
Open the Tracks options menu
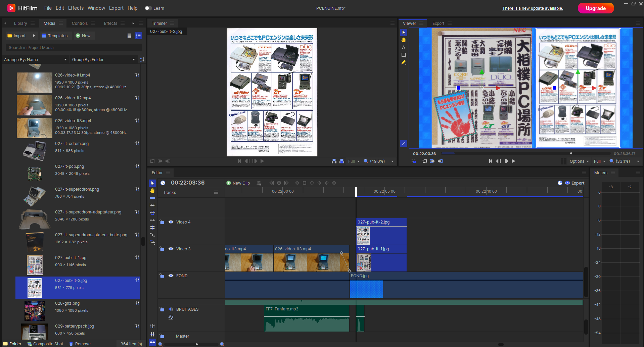(x=216, y=192)
